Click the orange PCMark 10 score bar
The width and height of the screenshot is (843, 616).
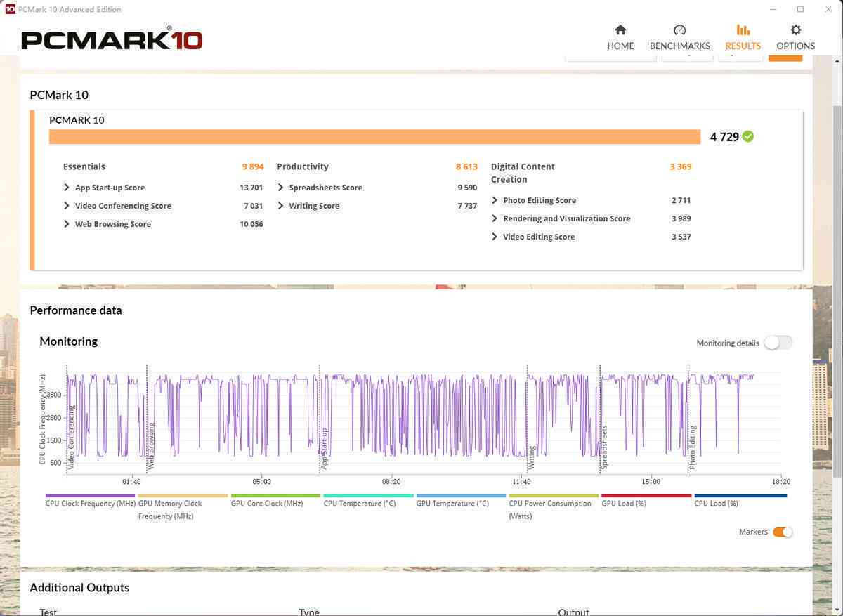click(375, 137)
